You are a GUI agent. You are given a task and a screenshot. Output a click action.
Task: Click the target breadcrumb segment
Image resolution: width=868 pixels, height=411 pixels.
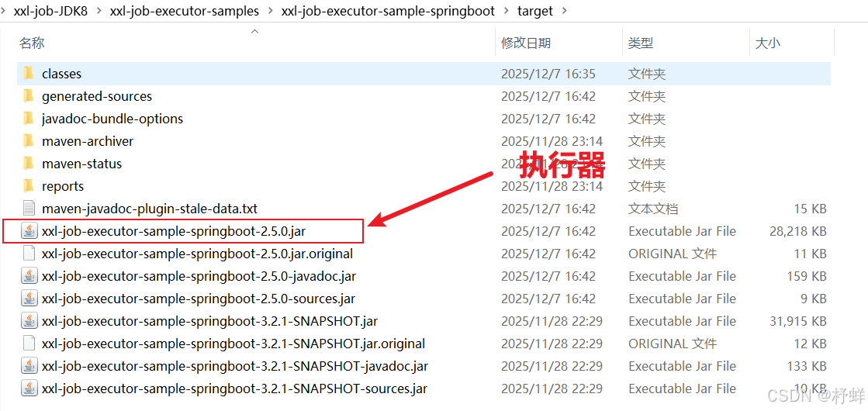[x=534, y=11]
